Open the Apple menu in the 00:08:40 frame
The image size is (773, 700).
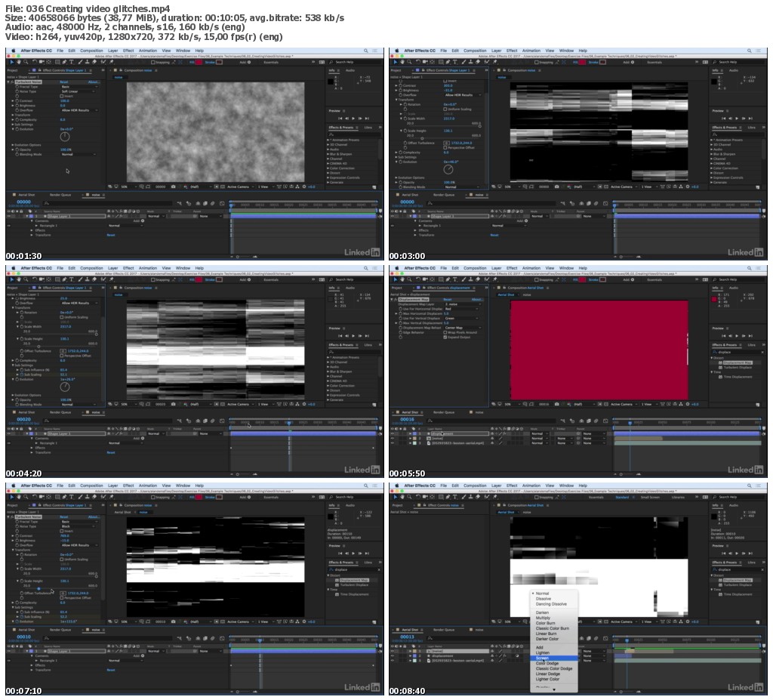[396, 486]
